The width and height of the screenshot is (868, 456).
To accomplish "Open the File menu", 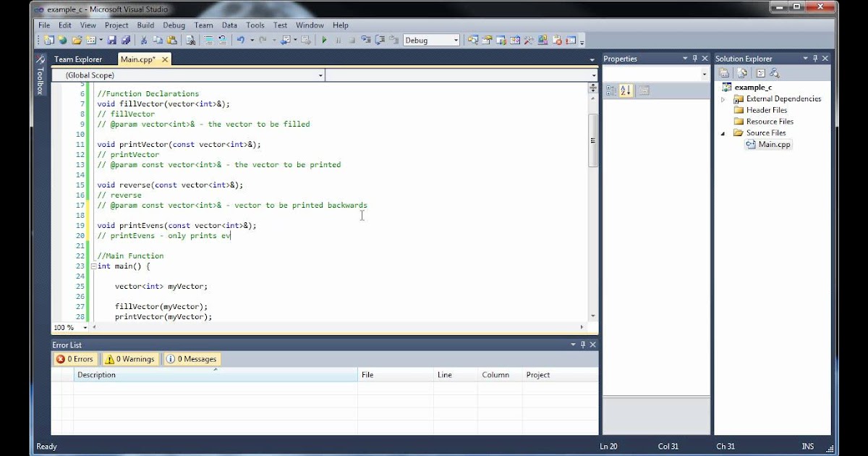I will coord(44,25).
